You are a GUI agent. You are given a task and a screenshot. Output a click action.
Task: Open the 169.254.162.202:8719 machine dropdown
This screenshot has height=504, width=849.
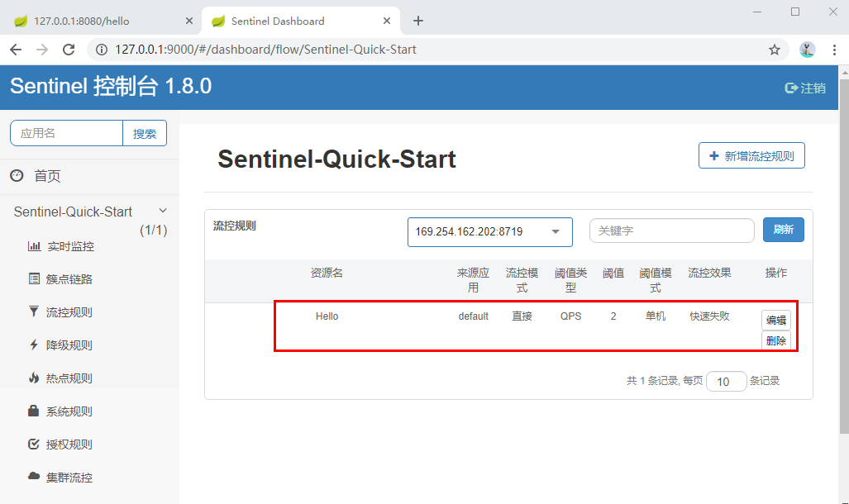[490, 231]
